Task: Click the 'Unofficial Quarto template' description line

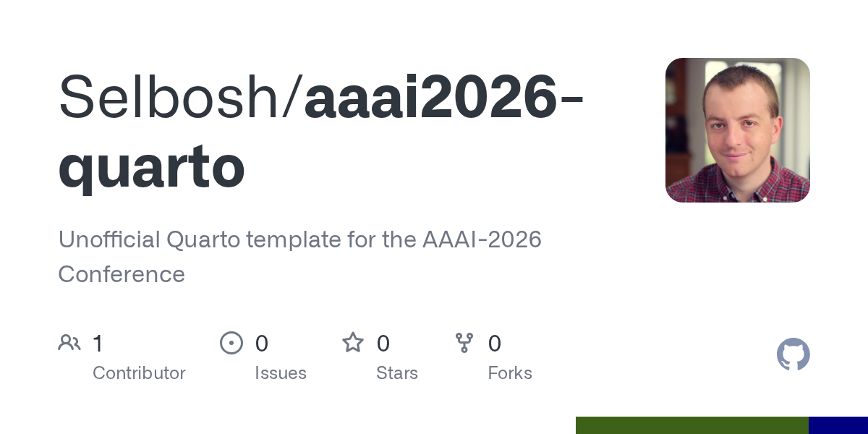Action: click(299, 239)
